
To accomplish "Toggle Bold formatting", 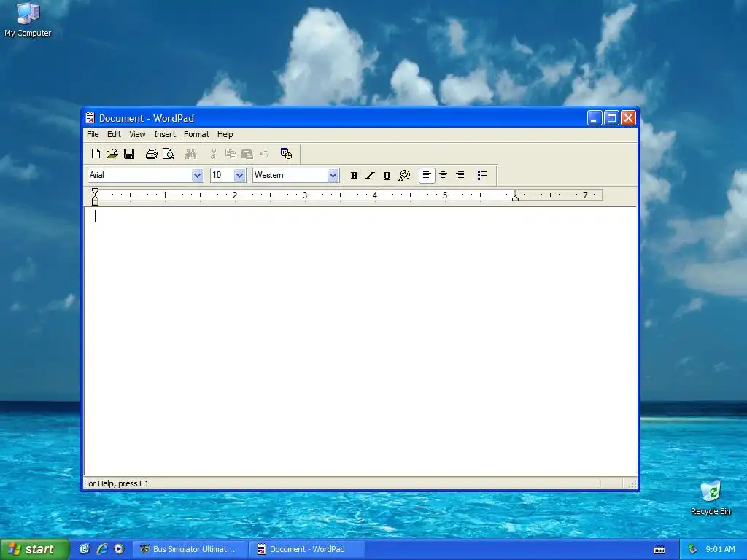I will point(354,176).
